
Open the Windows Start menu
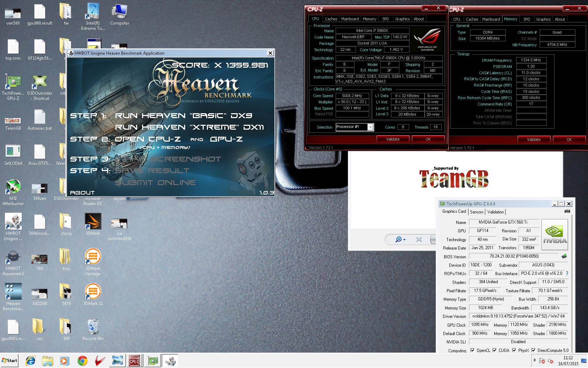pyautogui.click(x=9, y=360)
